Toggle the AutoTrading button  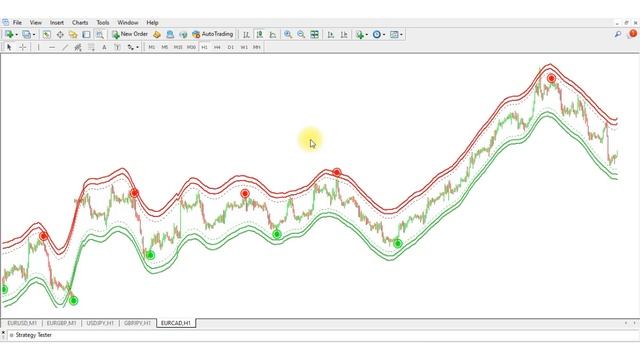213,34
